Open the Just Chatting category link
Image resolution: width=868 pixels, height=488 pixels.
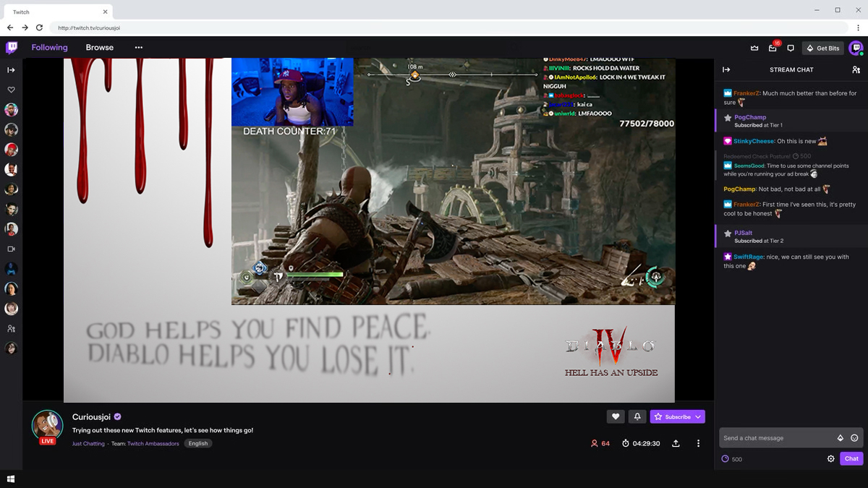tap(88, 443)
